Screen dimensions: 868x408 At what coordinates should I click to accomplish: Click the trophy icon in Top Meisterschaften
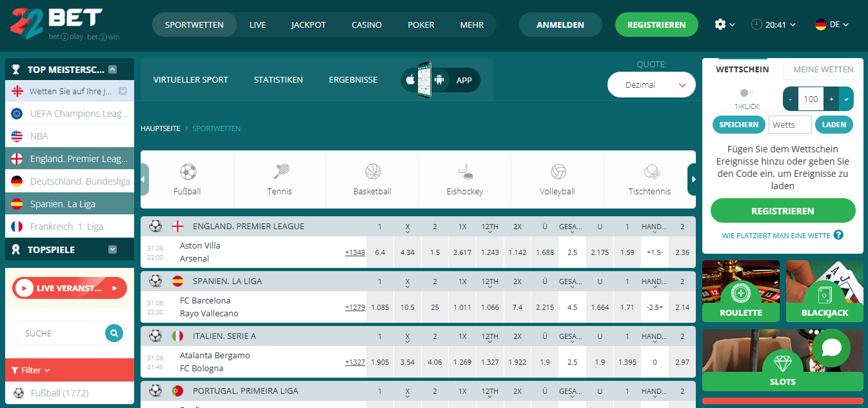tap(16, 69)
